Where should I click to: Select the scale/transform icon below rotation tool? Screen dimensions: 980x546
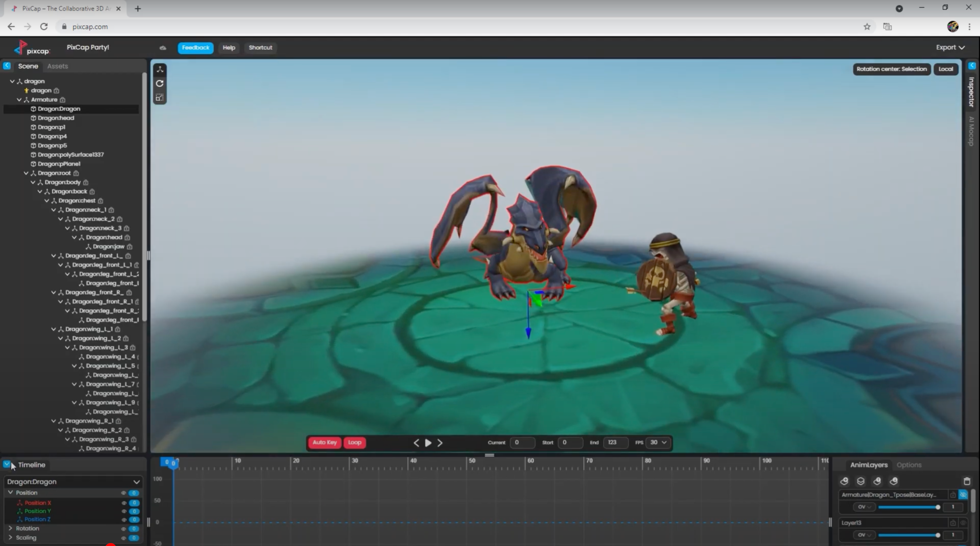[x=160, y=97]
